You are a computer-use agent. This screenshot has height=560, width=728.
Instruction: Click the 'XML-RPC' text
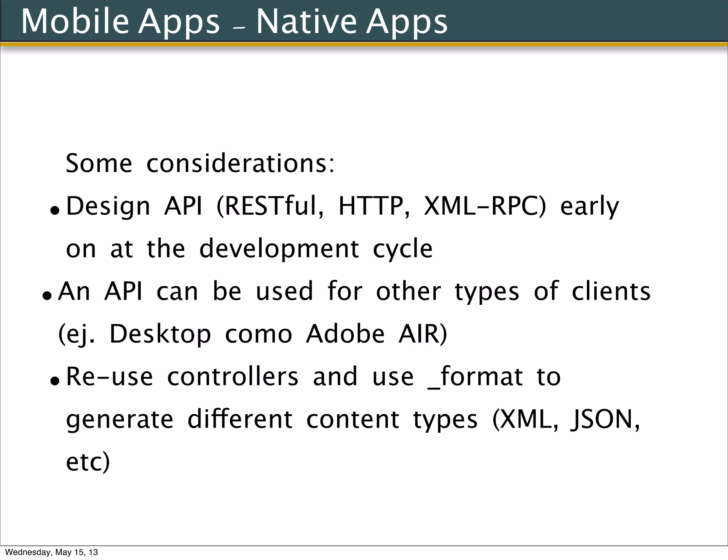click(x=481, y=206)
